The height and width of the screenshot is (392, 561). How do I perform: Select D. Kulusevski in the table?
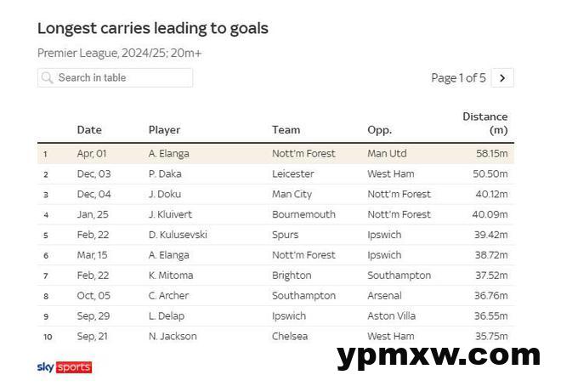[178, 235]
